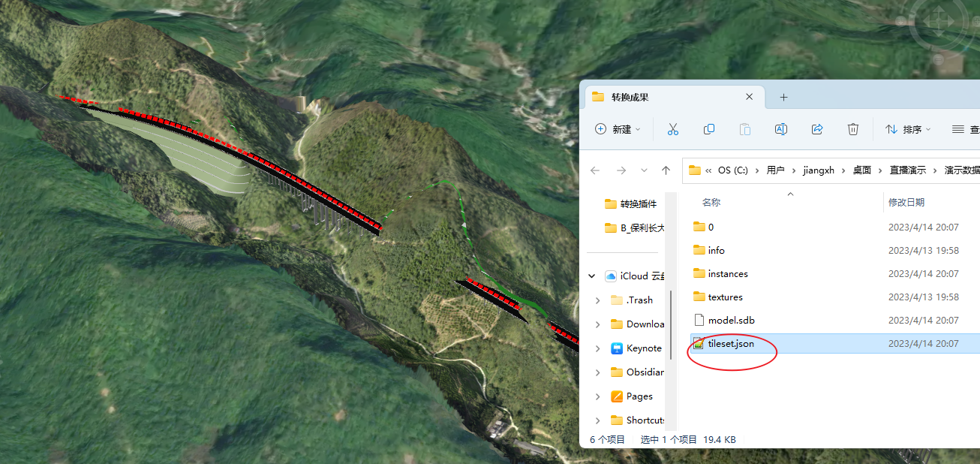Collapse the iCloud tree node
Image resolution: width=980 pixels, height=464 pixels.
tap(592, 276)
